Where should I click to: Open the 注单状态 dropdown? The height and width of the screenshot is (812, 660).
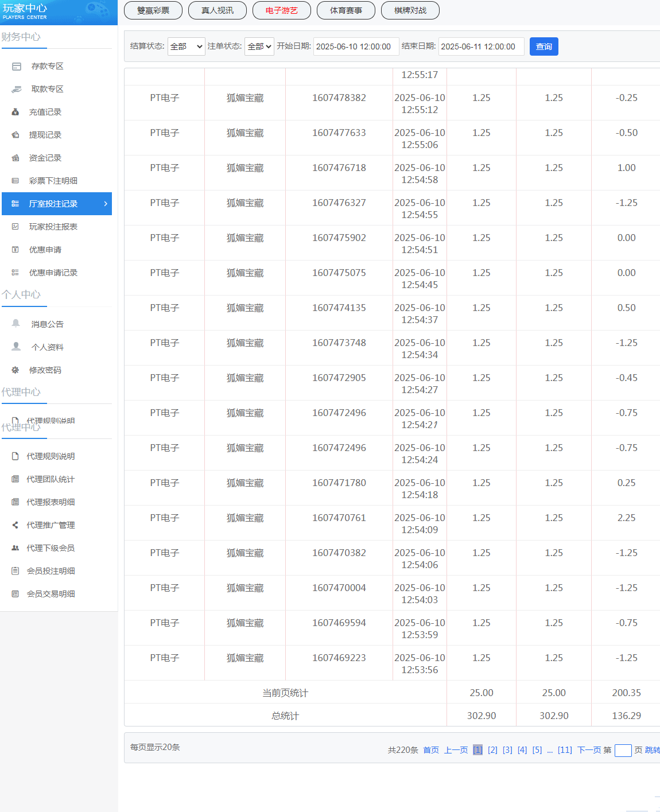(259, 46)
